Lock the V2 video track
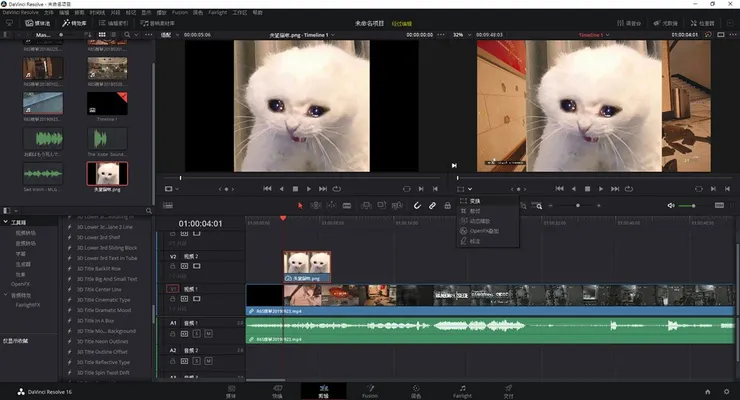740x400 pixels. (173, 266)
